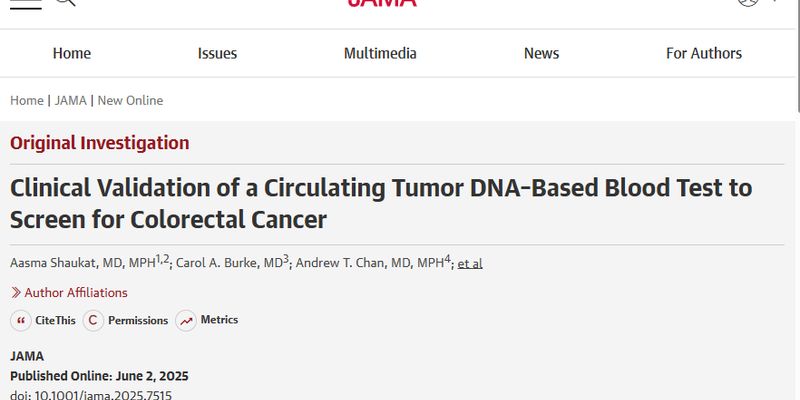Open site search magnifier icon

pyautogui.click(x=65, y=2)
